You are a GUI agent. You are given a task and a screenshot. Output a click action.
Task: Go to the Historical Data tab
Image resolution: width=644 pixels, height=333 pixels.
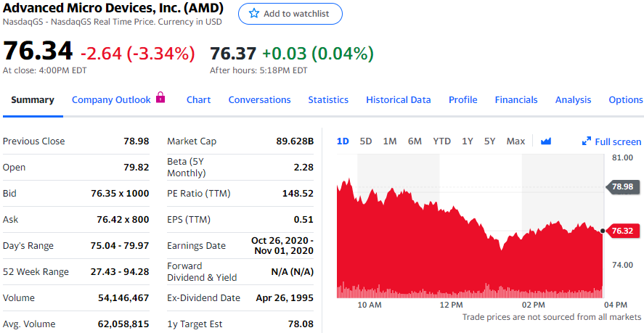[x=398, y=100]
